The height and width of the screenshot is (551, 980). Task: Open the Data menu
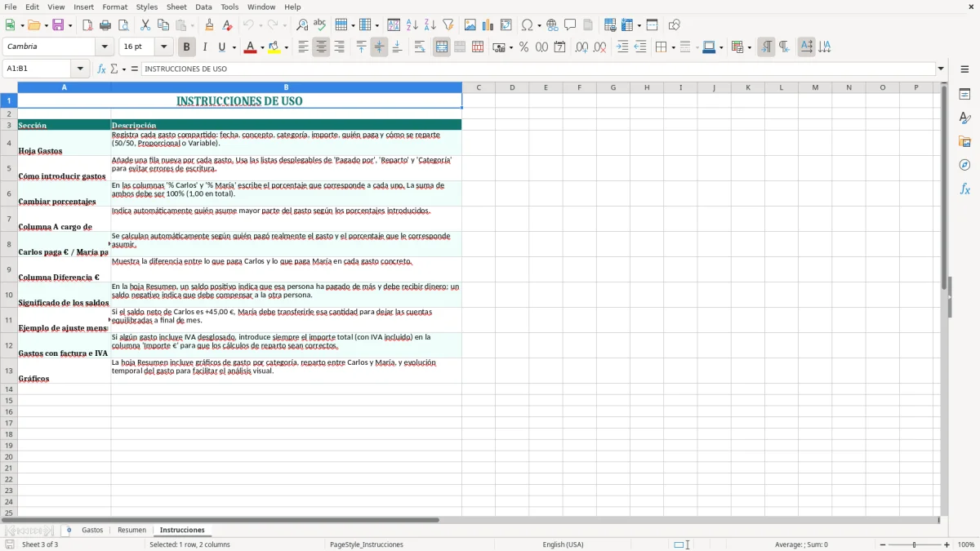[204, 7]
